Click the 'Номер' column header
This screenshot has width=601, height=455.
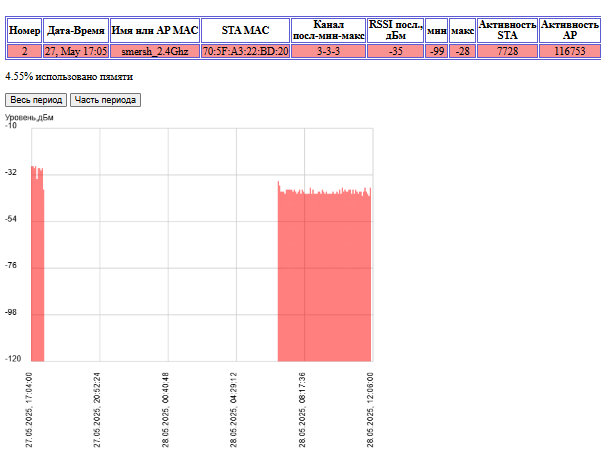pyautogui.click(x=24, y=30)
